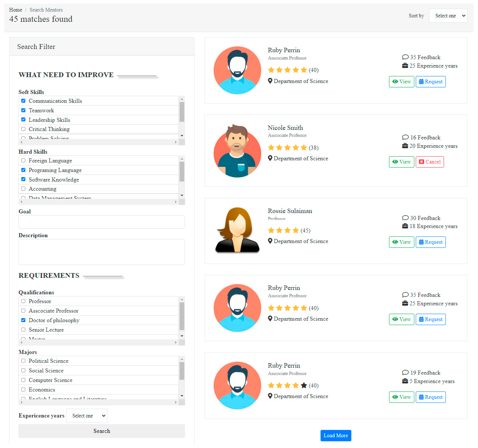Click into the Goal text field

(x=101, y=222)
